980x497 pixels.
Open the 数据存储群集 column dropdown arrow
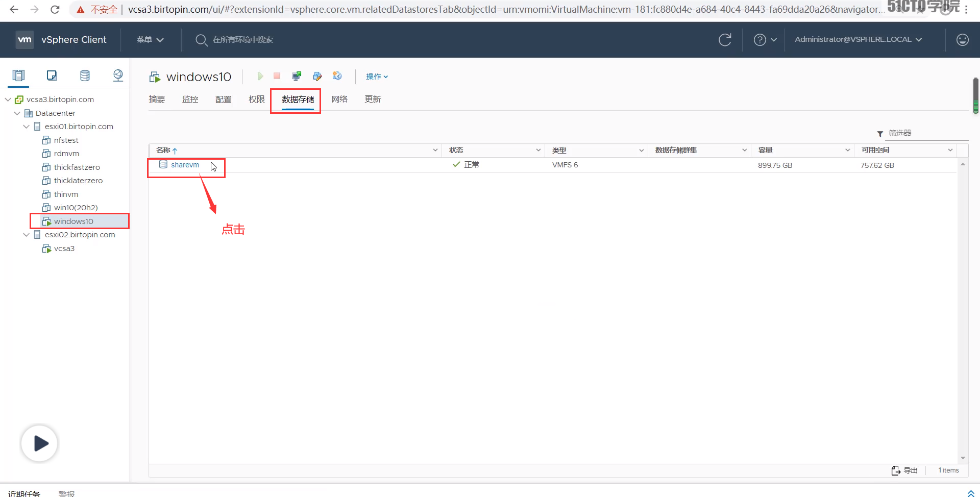tap(744, 150)
